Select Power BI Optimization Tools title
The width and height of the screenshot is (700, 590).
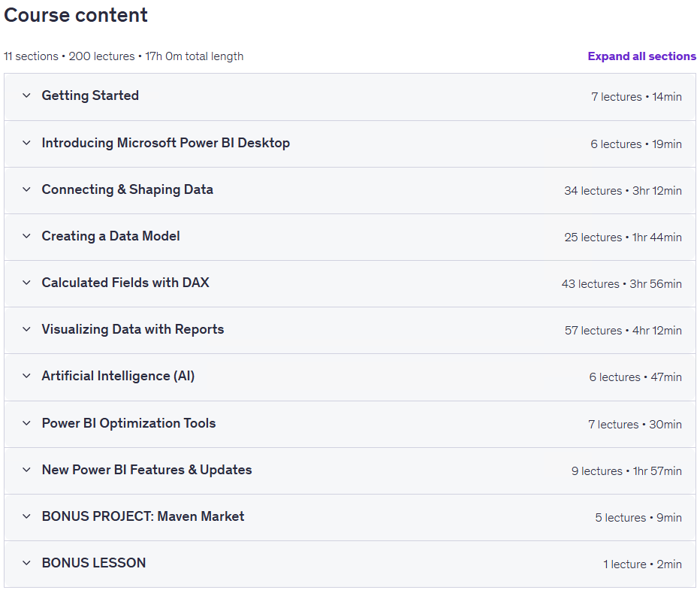pos(128,423)
